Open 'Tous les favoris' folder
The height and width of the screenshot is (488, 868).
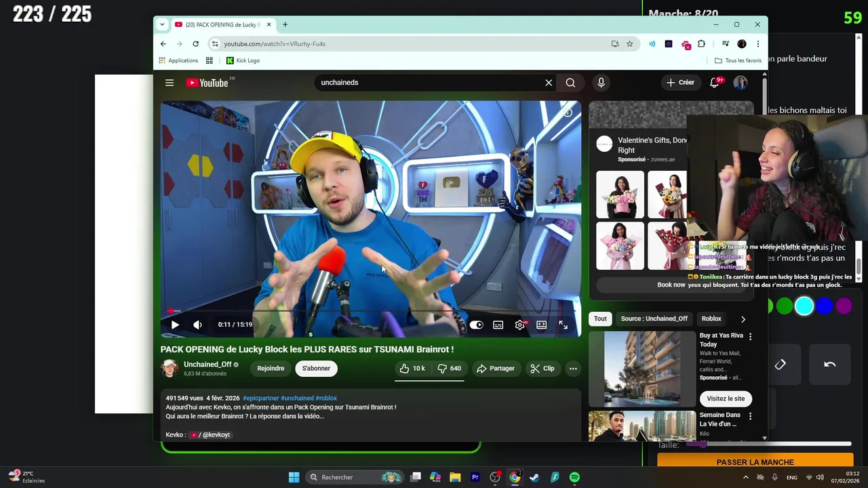738,60
